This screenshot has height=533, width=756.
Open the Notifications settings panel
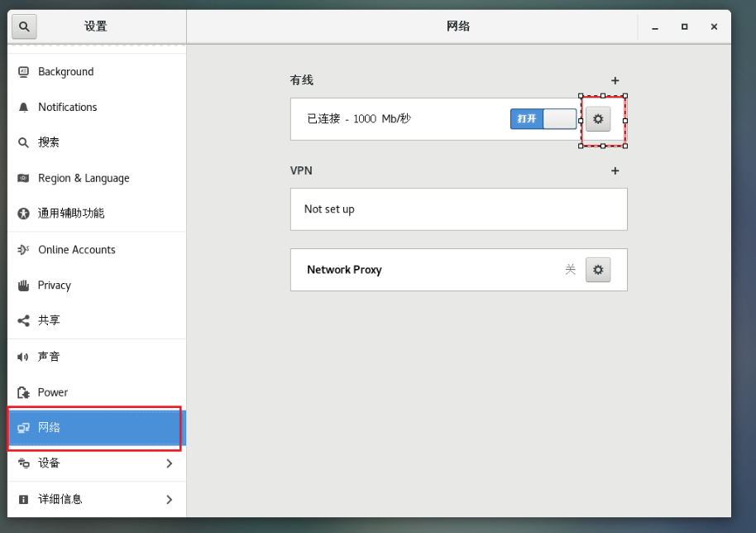point(97,107)
